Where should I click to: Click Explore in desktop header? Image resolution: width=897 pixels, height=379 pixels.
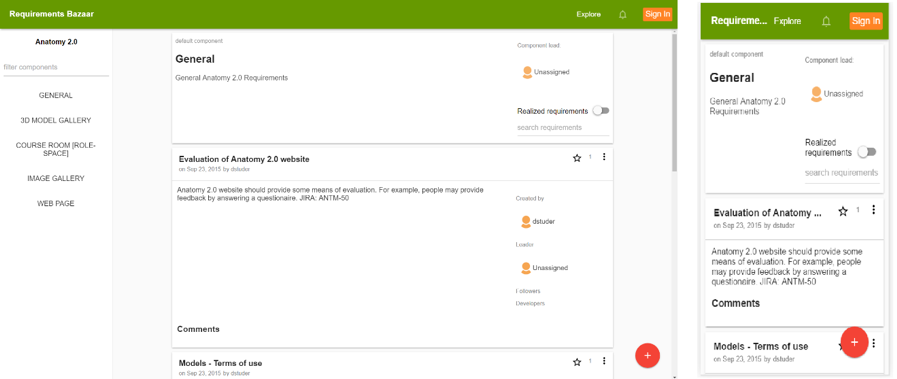click(x=589, y=15)
